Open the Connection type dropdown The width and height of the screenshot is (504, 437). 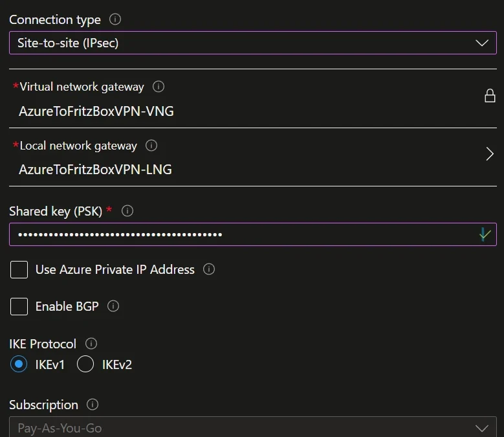point(253,43)
